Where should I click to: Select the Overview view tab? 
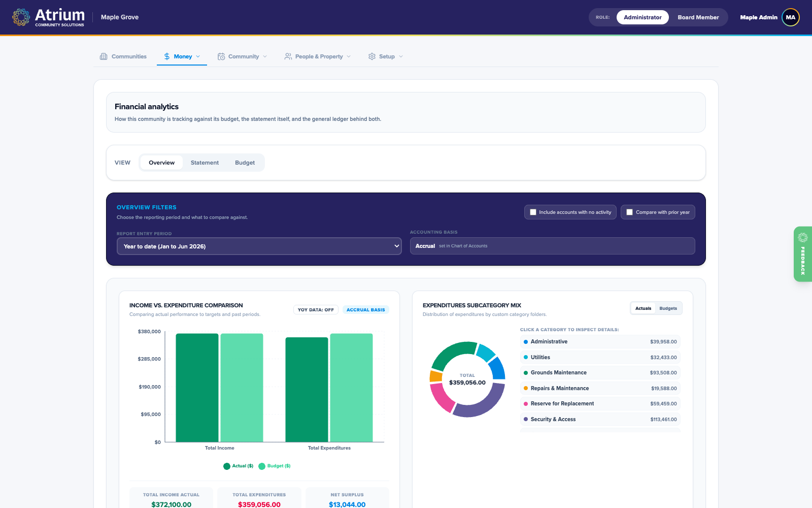(x=161, y=163)
